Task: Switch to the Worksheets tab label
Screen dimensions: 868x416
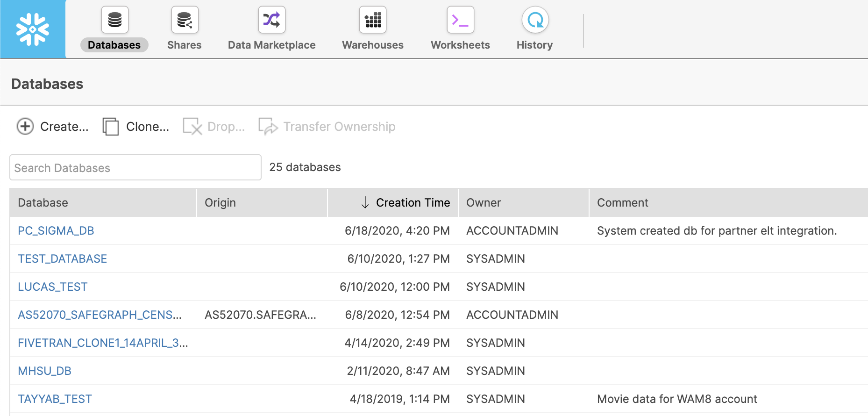Action: [460, 45]
